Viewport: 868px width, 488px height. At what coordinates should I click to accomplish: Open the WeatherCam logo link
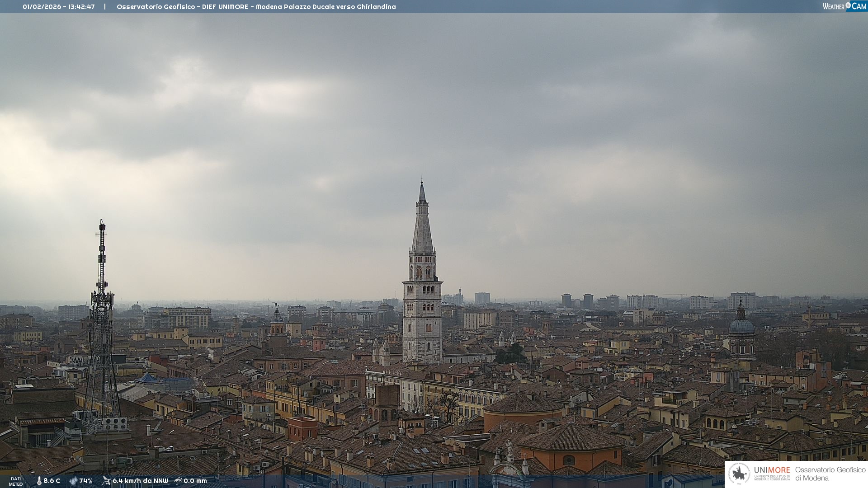tap(844, 6)
